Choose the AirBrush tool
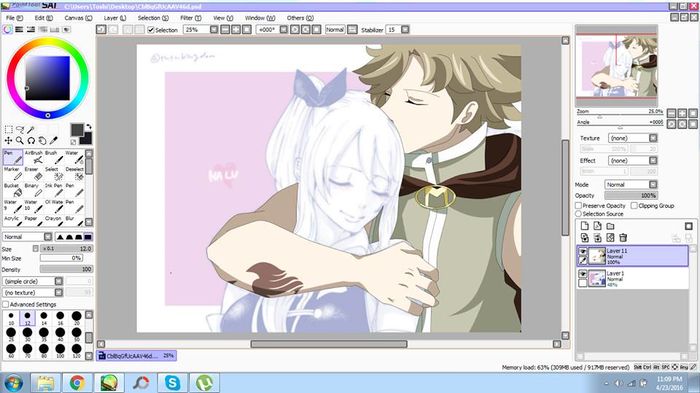 (x=34, y=158)
